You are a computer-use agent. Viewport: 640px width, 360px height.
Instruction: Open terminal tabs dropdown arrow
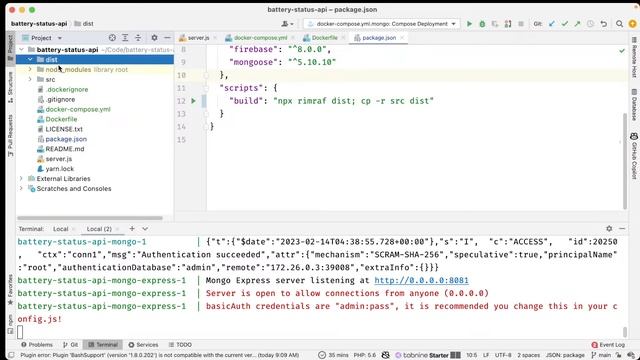pyautogui.click(x=145, y=229)
